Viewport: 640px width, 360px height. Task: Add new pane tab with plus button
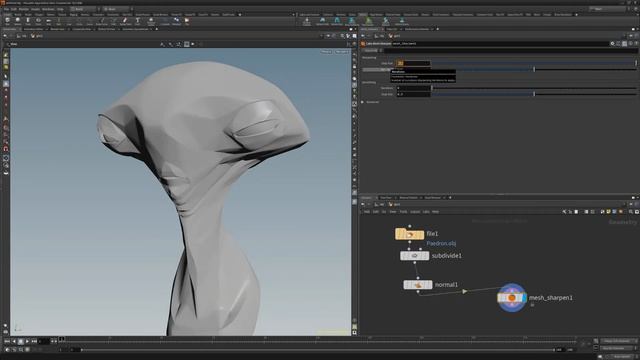pos(157,29)
